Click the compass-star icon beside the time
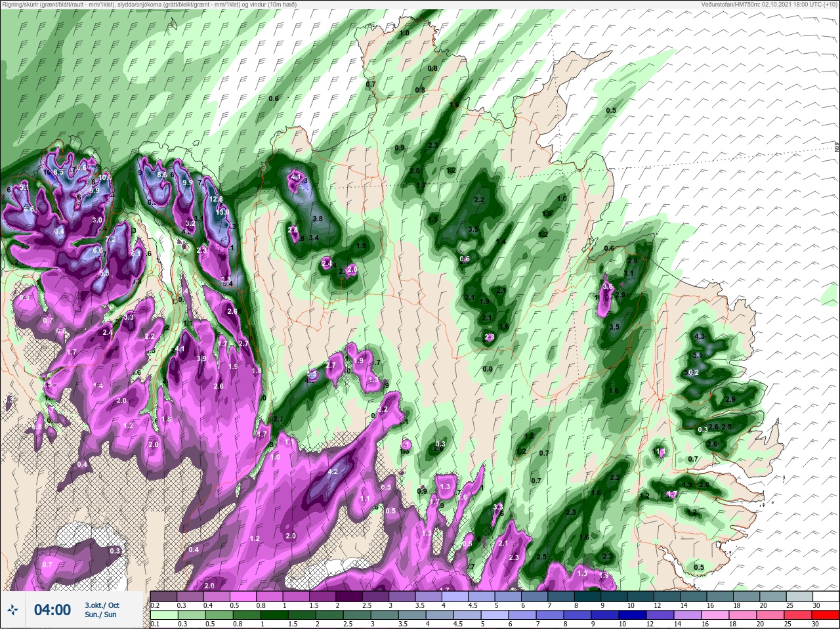This screenshot has width=840, height=629. click(13, 610)
